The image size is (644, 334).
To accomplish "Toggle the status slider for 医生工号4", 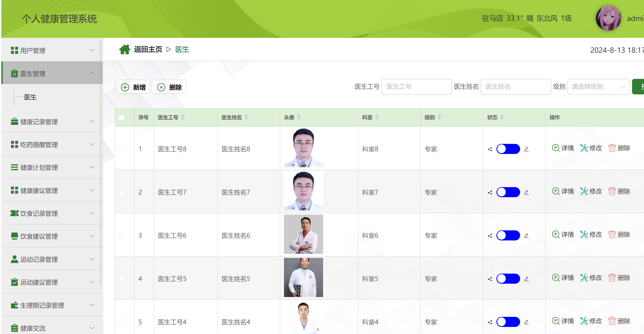I will coord(508,322).
